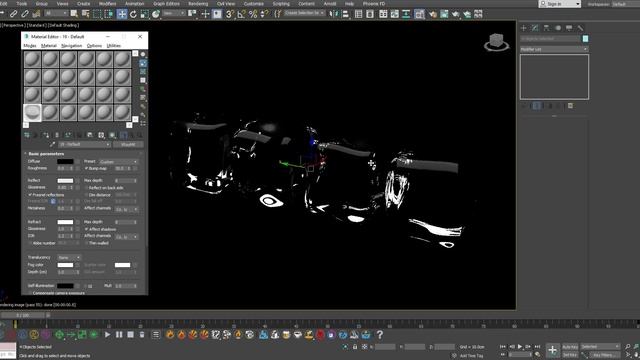Screen dimensions: 640x360
Task: Toggle the 3D Snaps icon
Action: click(230, 14)
